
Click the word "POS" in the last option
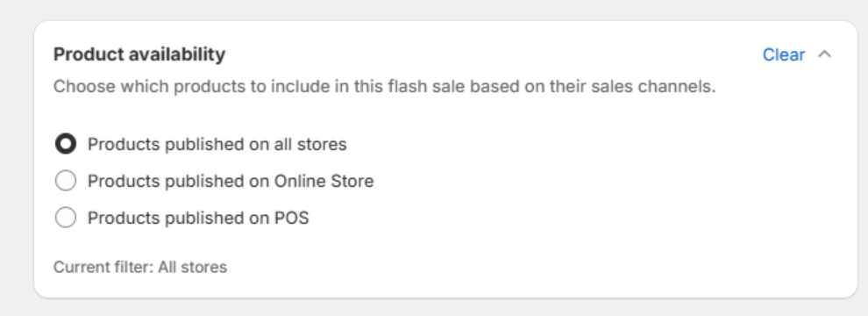click(292, 218)
